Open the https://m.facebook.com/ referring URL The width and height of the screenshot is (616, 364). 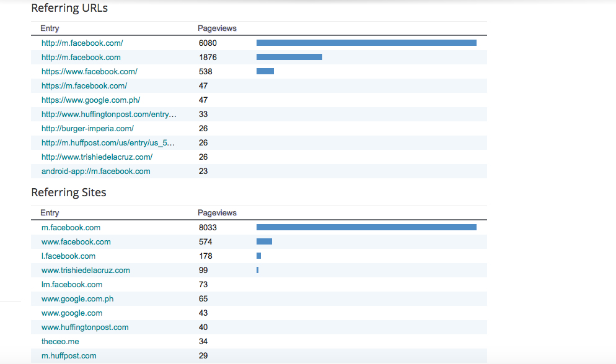coord(84,85)
